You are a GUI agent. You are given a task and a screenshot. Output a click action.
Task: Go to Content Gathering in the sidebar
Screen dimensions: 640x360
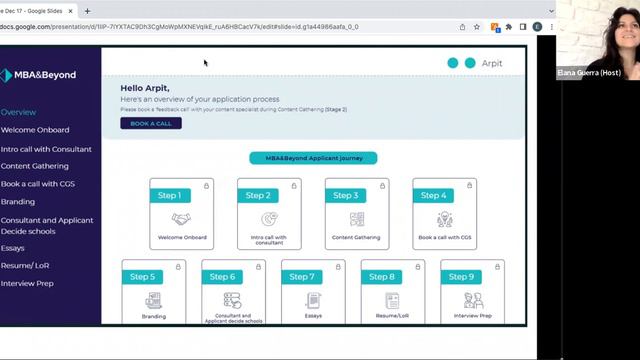point(35,166)
